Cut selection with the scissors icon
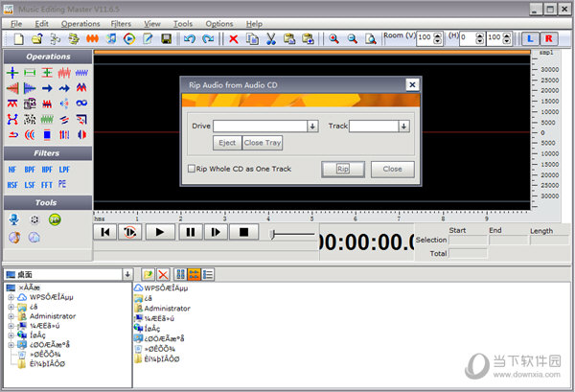This screenshot has height=392, width=575. [x=270, y=38]
